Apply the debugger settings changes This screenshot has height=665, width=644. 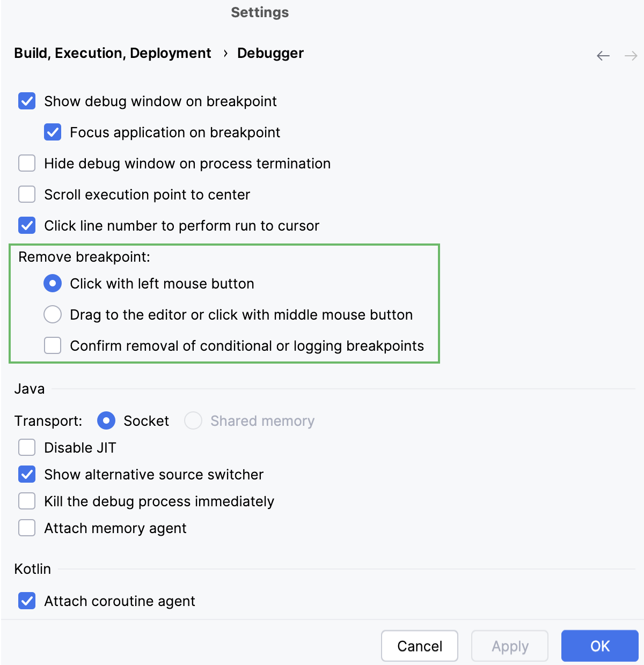pyautogui.click(x=509, y=646)
